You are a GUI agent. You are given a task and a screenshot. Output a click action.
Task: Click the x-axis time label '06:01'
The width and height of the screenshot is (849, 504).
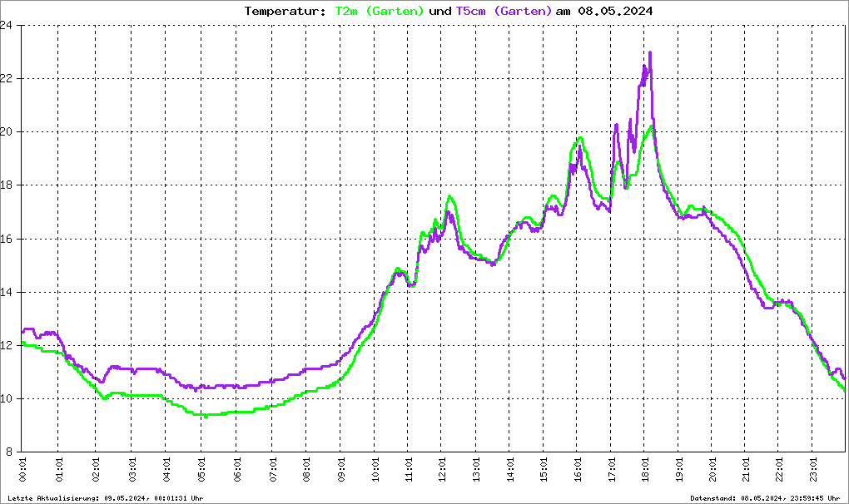click(x=237, y=469)
